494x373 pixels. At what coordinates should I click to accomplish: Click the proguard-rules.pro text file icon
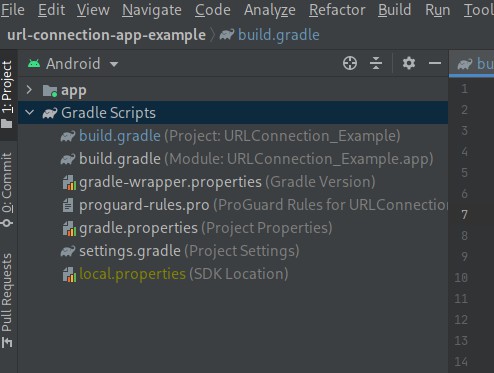[x=68, y=205]
